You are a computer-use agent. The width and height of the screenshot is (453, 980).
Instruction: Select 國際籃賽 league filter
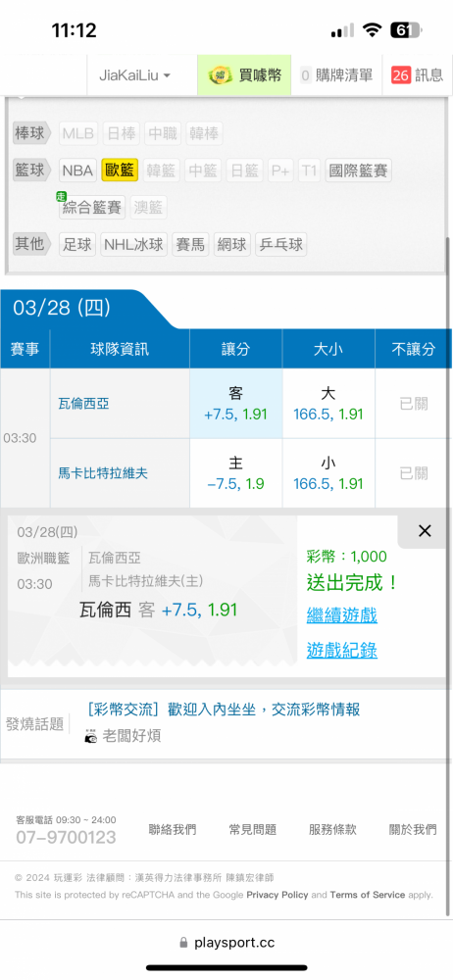[x=359, y=170]
